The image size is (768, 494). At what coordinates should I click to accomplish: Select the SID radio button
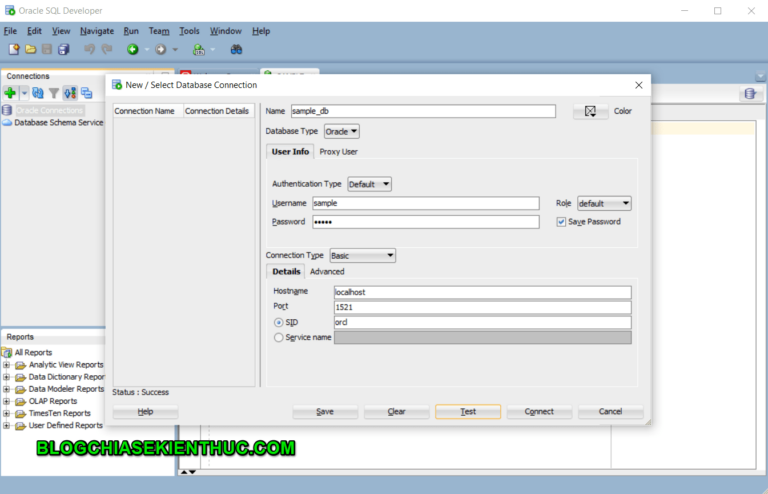(279, 322)
